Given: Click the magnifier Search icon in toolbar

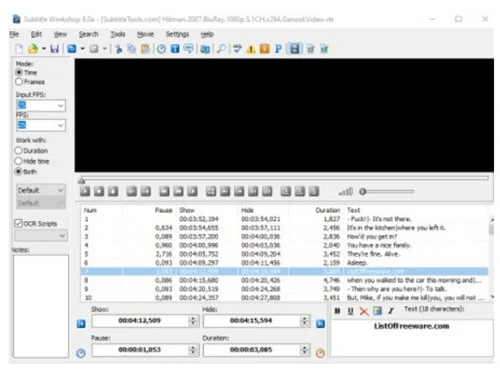Looking at the screenshot, I should 221,49.
